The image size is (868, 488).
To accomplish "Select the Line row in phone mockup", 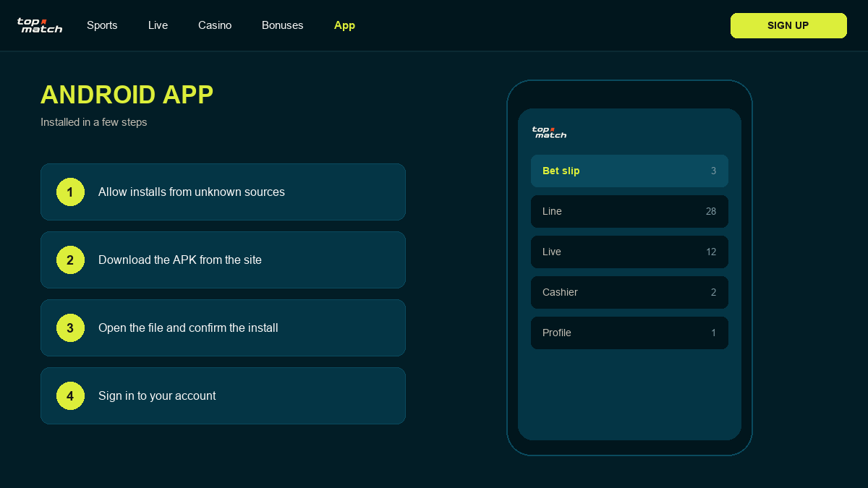I will click(629, 212).
